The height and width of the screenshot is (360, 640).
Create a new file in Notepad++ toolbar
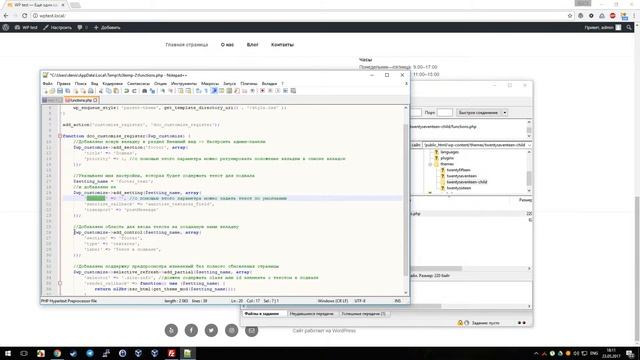(x=46, y=91)
